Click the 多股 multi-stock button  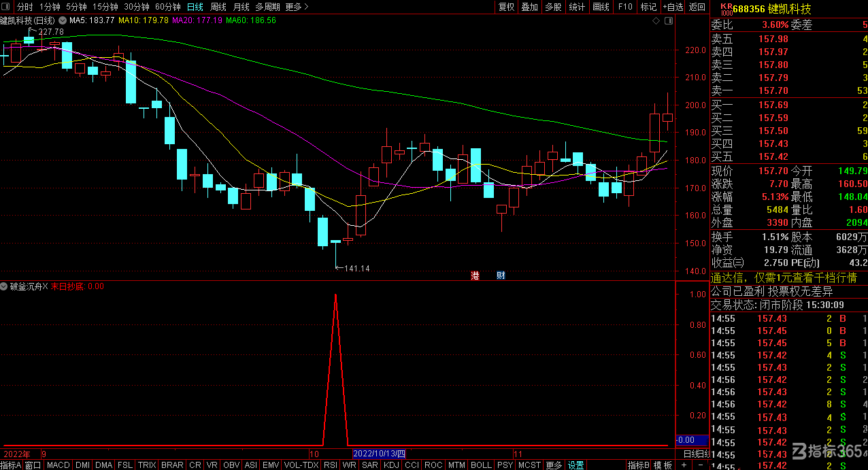(553, 7)
